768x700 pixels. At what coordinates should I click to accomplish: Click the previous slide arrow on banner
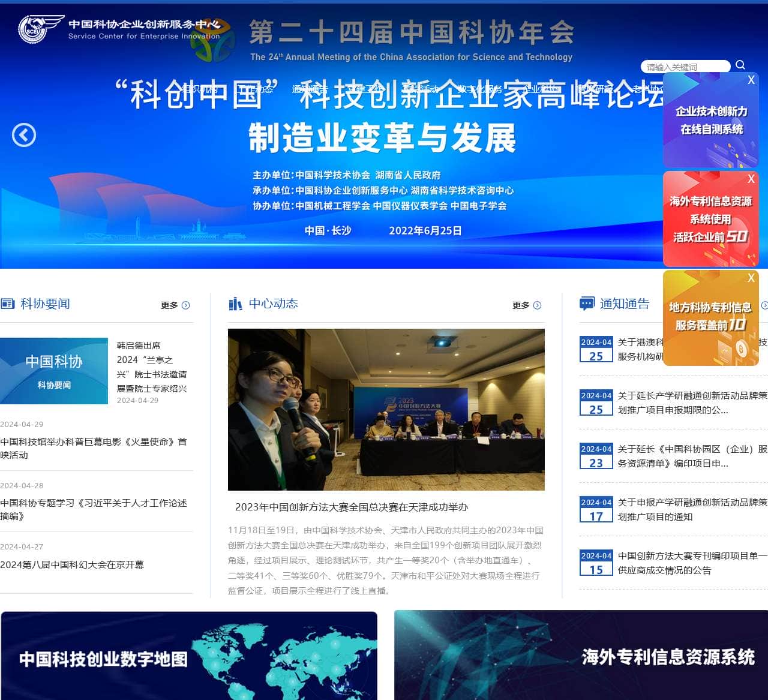(x=24, y=135)
